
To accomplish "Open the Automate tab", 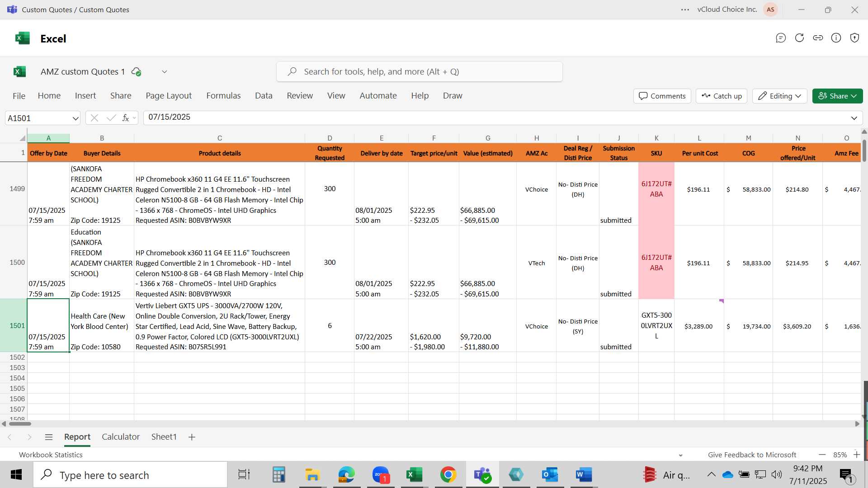I will [378, 96].
